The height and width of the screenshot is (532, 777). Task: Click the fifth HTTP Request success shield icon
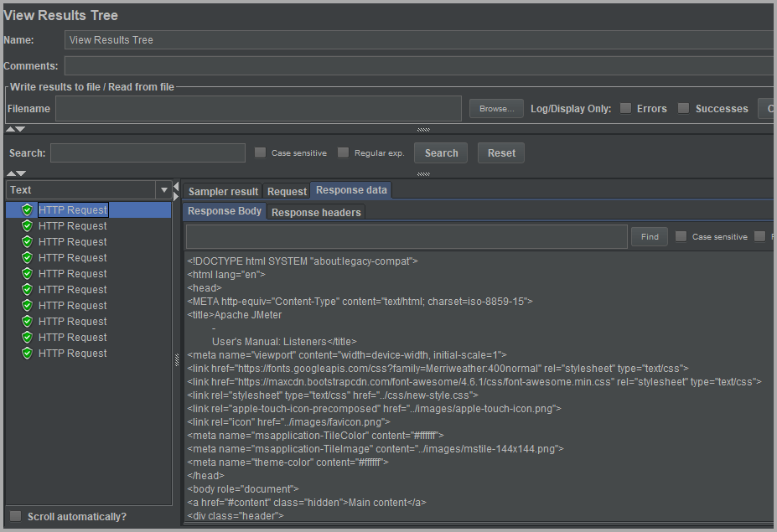point(27,274)
